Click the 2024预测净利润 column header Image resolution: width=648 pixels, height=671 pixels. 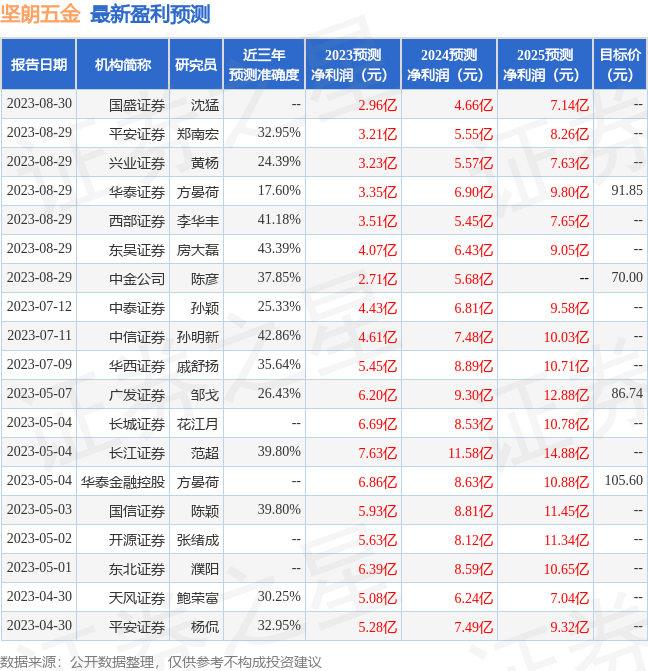[449, 65]
